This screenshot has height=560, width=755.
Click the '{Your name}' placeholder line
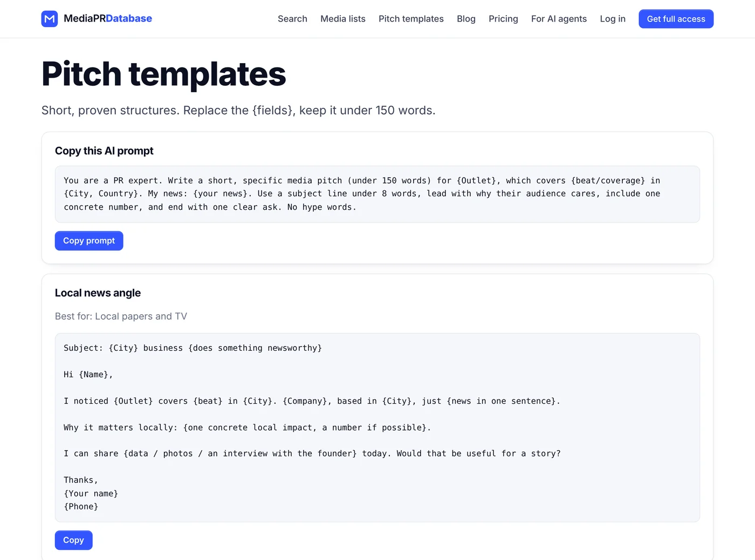pyautogui.click(x=91, y=494)
